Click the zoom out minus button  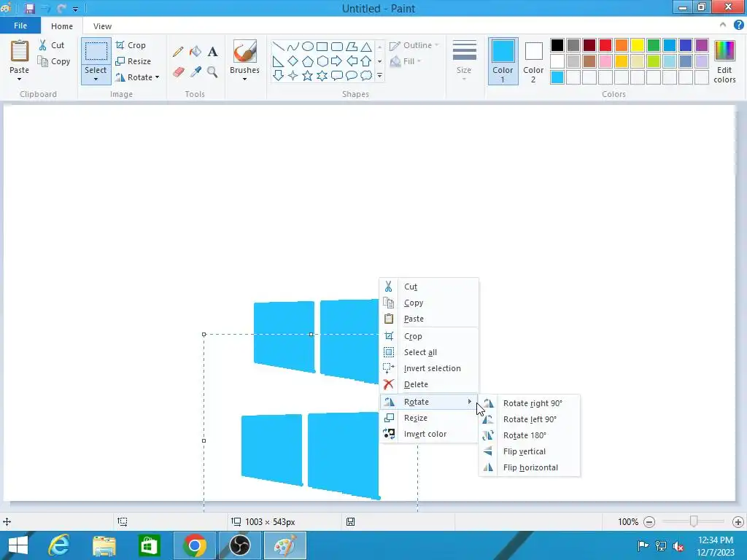tap(649, 522)
